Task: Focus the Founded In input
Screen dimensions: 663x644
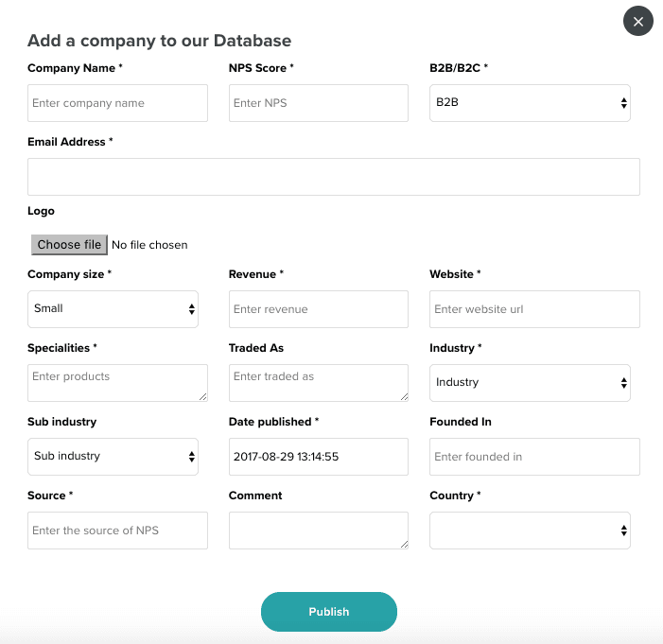Action: click(x=534, y=457)
